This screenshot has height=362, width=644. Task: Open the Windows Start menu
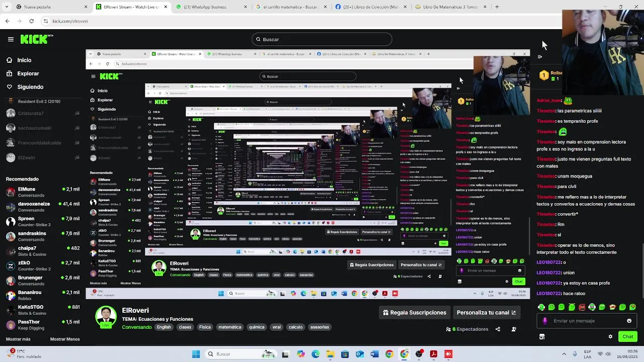click(196, 354)
